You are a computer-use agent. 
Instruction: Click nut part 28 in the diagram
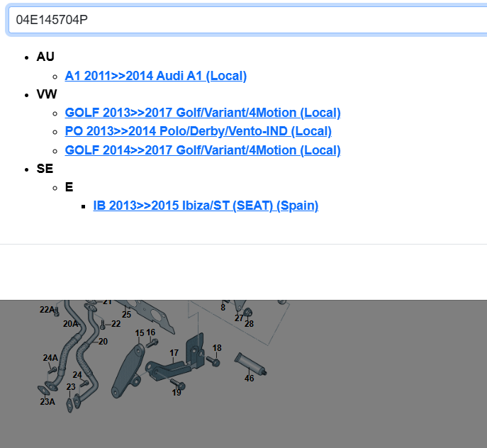point(248,313)
